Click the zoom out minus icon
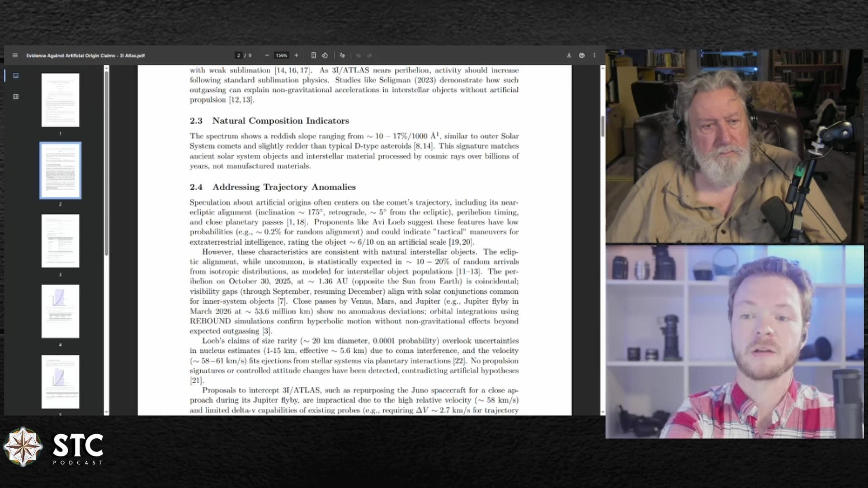The height and width of the screenshot is (488, 868). (267, 56)
